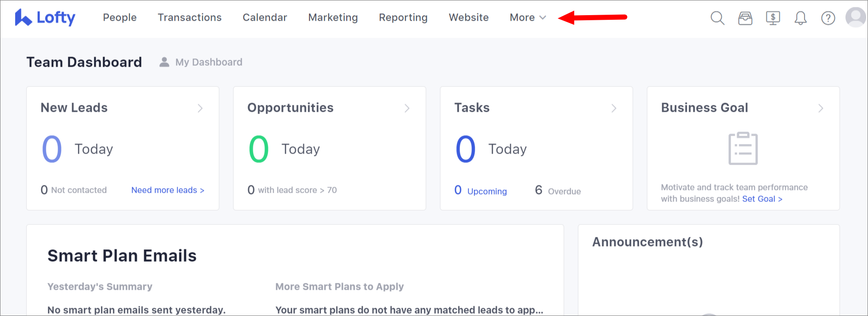
Task: Expand the Opportunities card chevron
Action: tap(407, 108)
